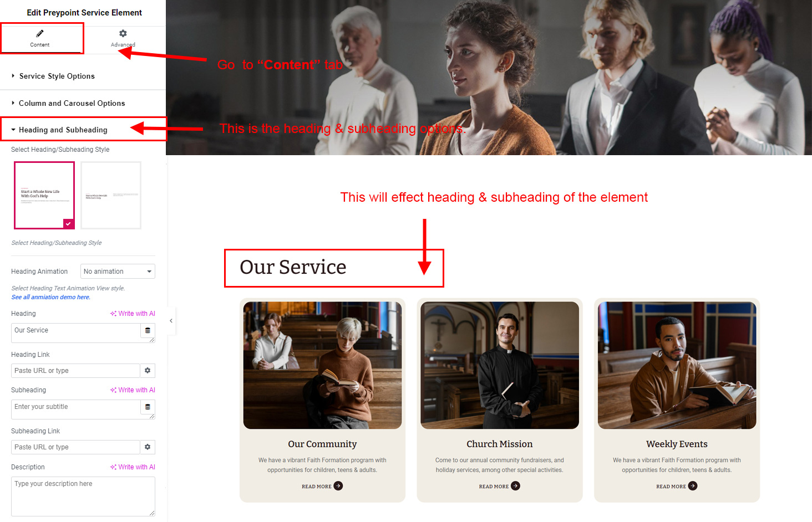Click Our Community read more arrow icon

[338, 486]
